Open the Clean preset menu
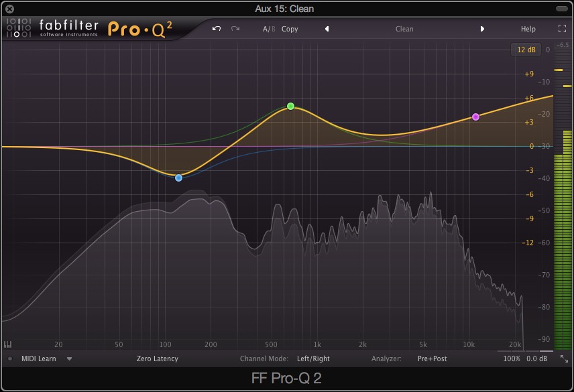 click(404, 29)
